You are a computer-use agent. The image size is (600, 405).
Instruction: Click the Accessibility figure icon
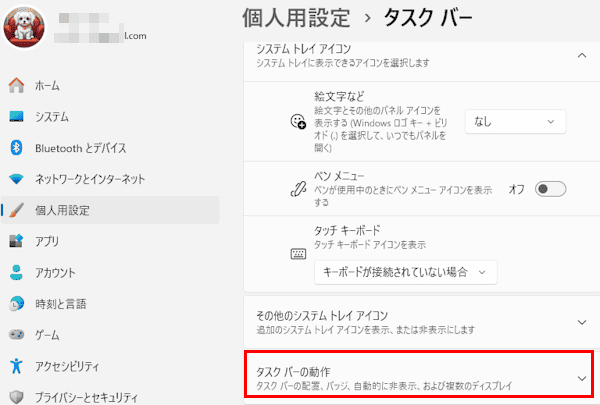pyautogui.click(x=16, y=366)
